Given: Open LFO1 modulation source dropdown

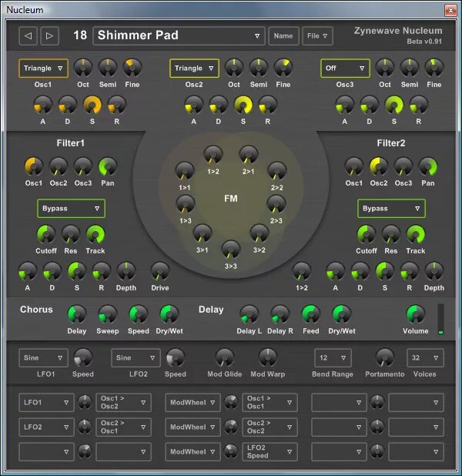Looking at the screenshot, I should (46, 403).
